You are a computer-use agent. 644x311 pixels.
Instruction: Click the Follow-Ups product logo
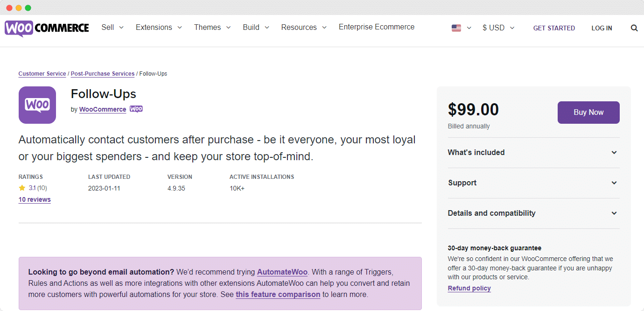37,105
